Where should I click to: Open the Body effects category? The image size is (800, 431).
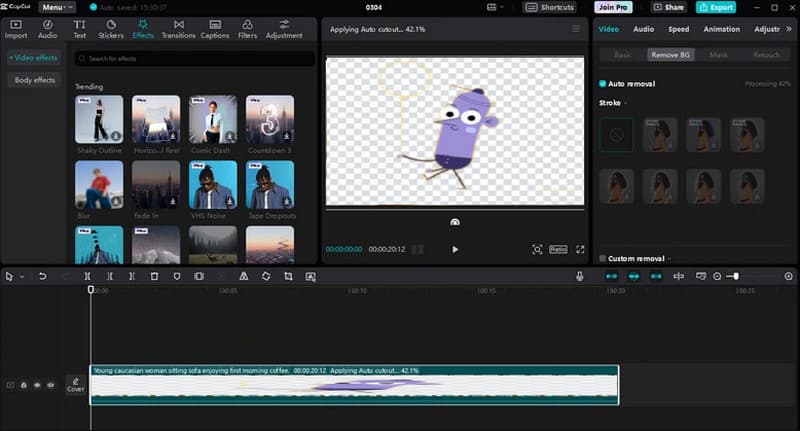pos(34,80)
